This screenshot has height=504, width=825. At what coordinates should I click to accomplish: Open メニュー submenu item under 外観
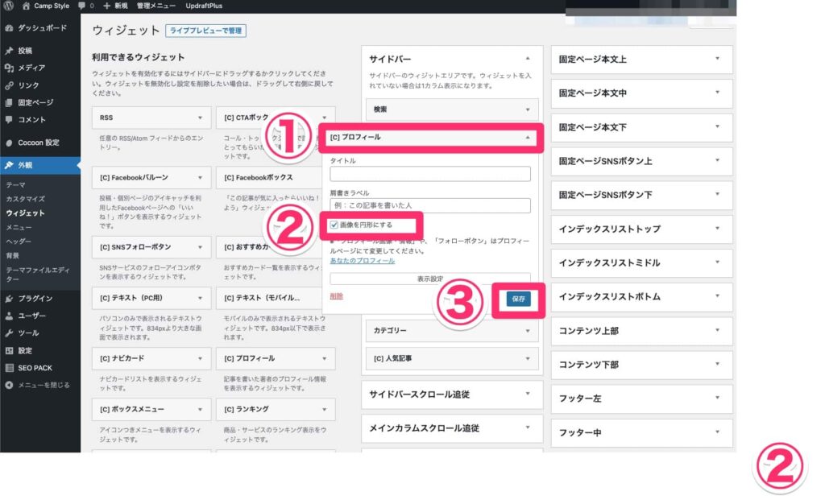click(x=19, y=228)
